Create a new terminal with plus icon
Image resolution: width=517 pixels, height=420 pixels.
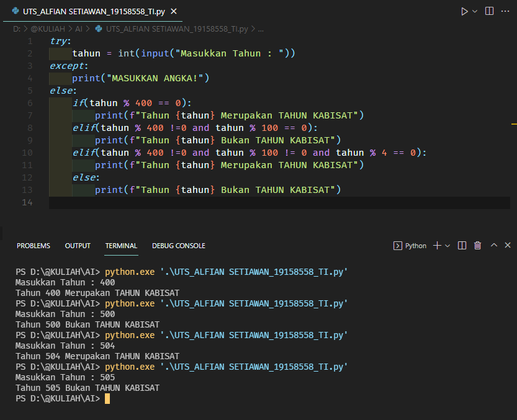437,246
